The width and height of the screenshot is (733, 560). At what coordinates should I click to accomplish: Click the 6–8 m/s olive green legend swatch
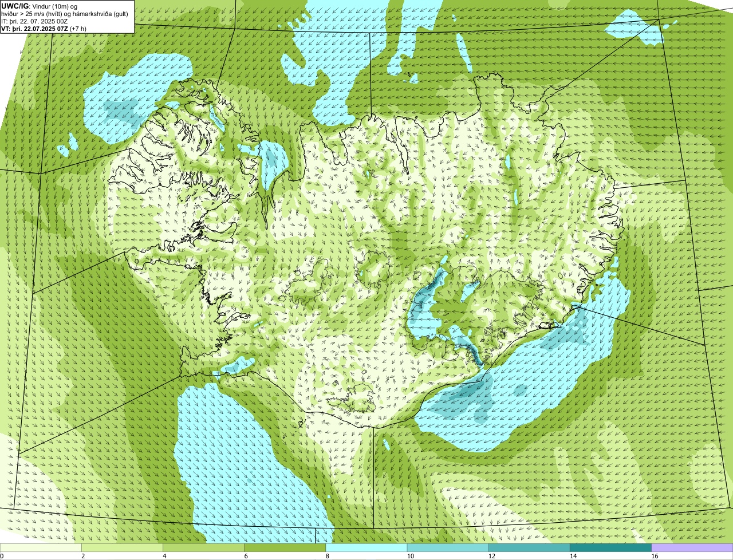pyautogui.click(x=285, y=548)
